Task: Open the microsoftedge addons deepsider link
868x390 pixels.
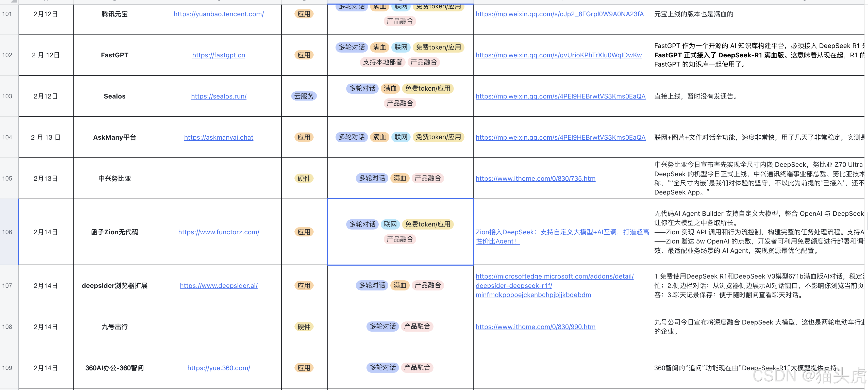Action: coord(554,277)
